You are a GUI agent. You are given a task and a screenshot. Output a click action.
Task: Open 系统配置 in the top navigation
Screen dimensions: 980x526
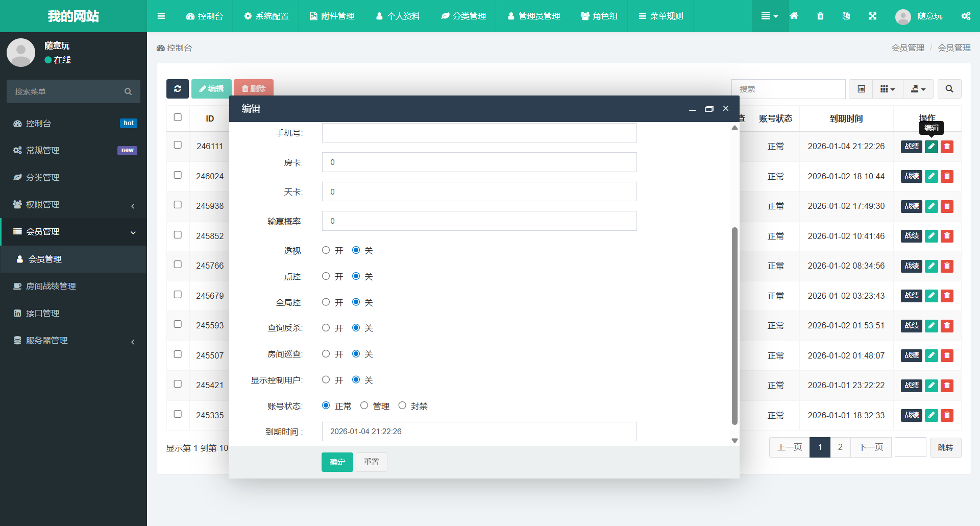pos(266,16)
